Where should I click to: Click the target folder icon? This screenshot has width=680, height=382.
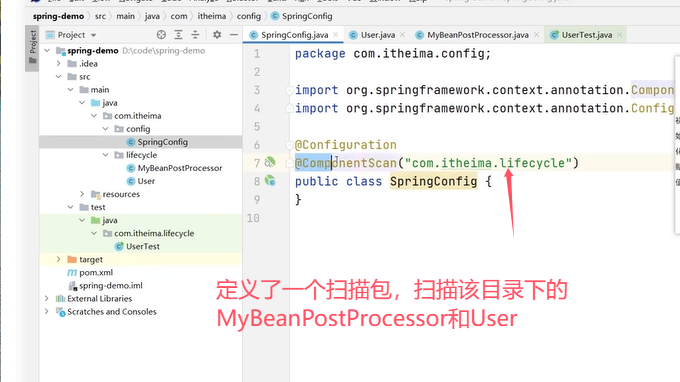point(72,259)
